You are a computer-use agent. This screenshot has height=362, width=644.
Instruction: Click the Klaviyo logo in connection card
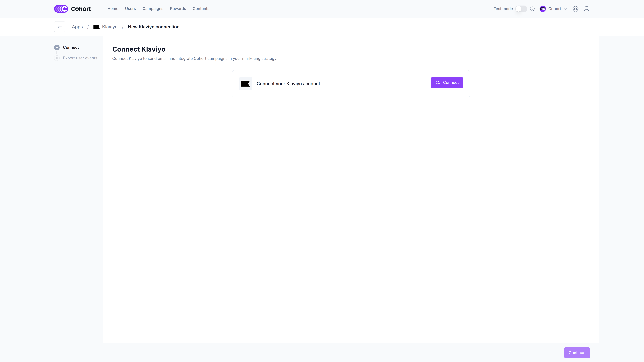coord(245,84)
